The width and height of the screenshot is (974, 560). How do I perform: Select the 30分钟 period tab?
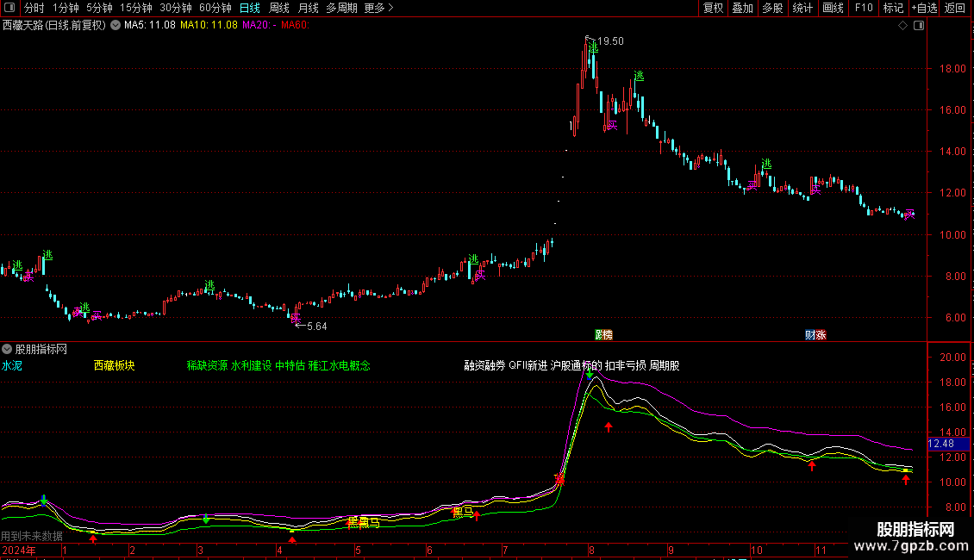click(176, 8)
